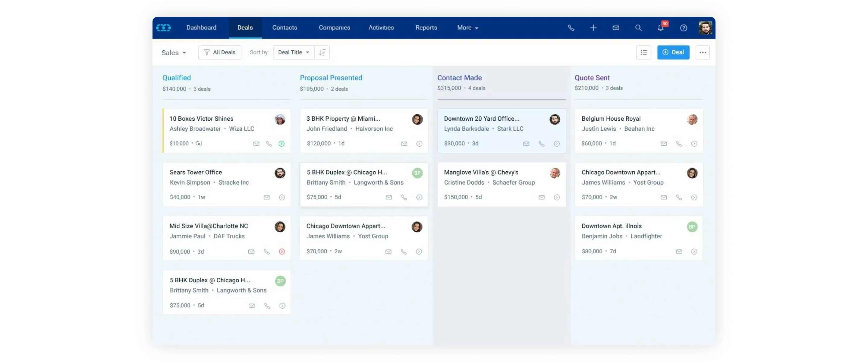Click the search magnifier icon
The image size is (868, 362).
(x=638, y=28)
